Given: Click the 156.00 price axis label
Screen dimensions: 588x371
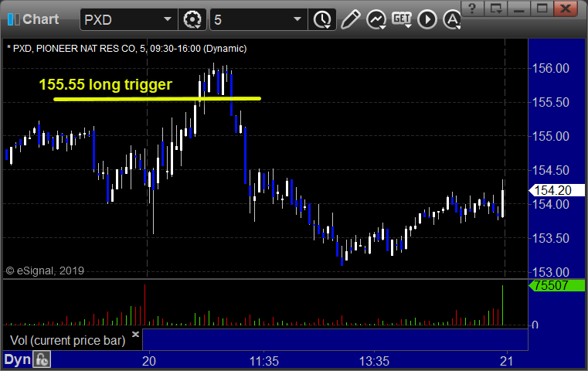Looking at the screenshot, I should point(550,68).
